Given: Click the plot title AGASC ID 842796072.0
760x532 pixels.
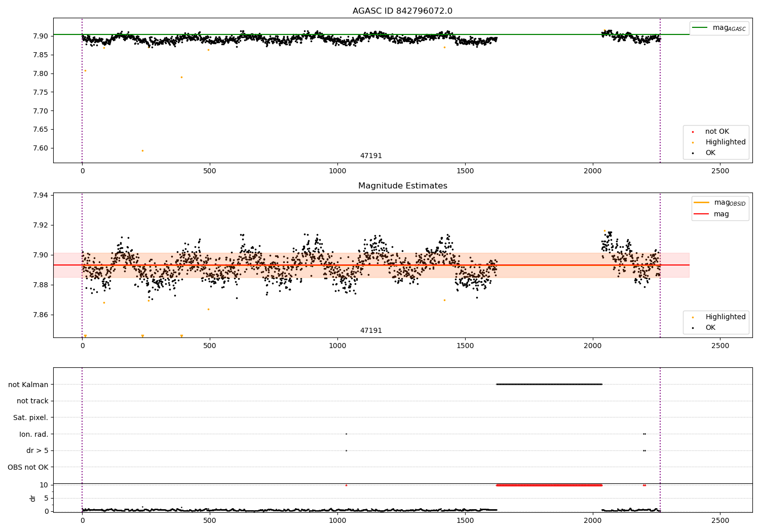Looking at the screenshot, I should click(402, 11).
